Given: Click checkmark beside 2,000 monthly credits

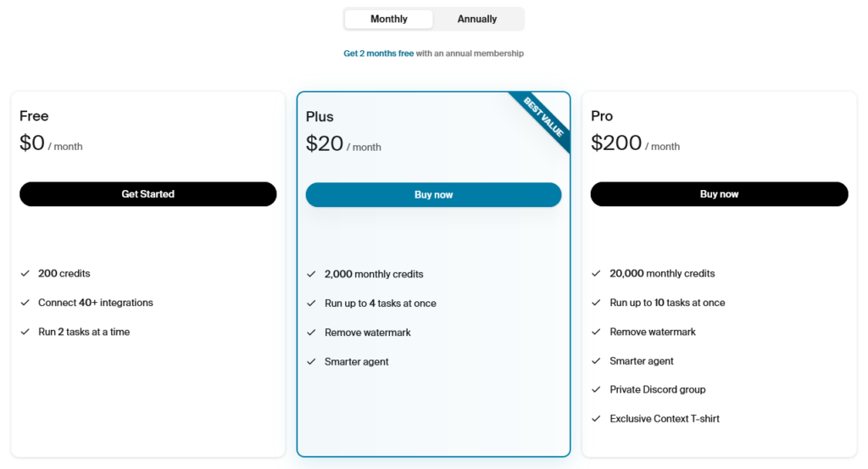Looking at the screenshot, I should pyautogui.click(x=311, y=274).
